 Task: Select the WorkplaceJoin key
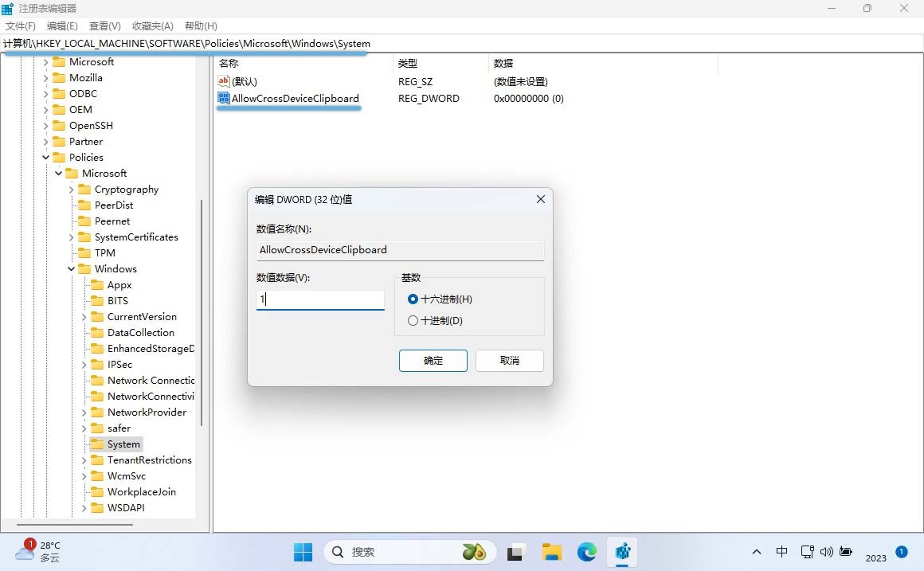[142, 492]
